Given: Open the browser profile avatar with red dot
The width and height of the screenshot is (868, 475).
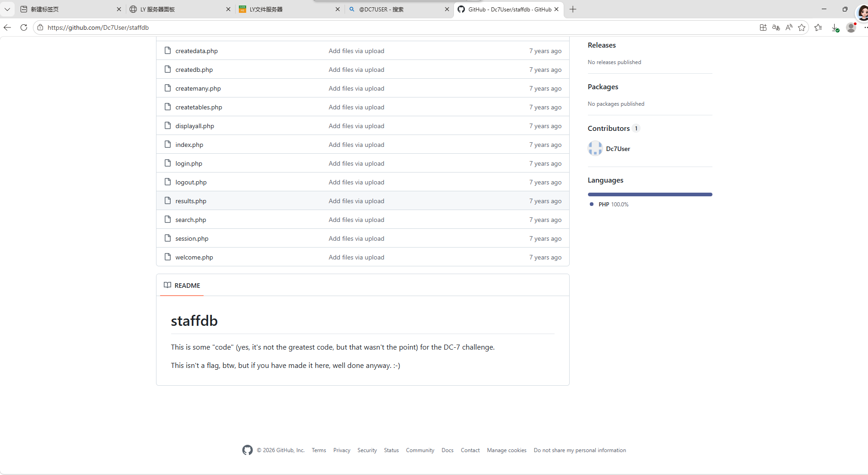Looking at the screenshot, I should [x=852, y=27].
